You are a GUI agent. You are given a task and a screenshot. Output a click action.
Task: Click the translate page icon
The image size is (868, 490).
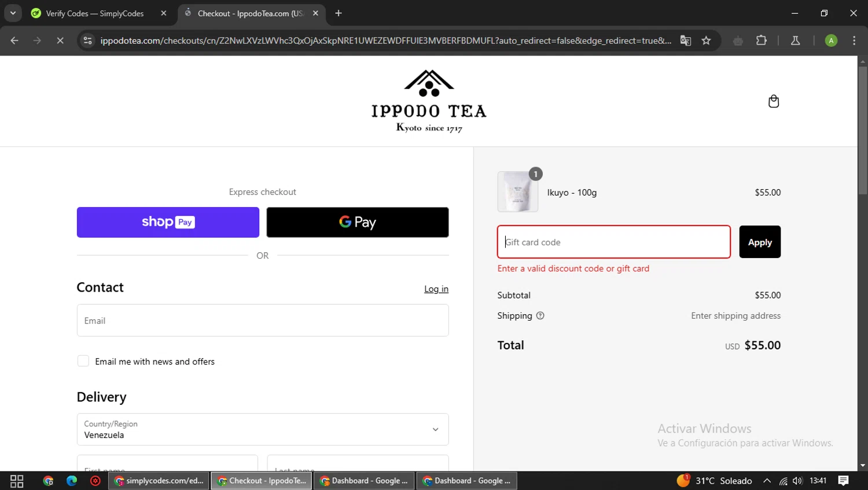[x=685, y=40]
